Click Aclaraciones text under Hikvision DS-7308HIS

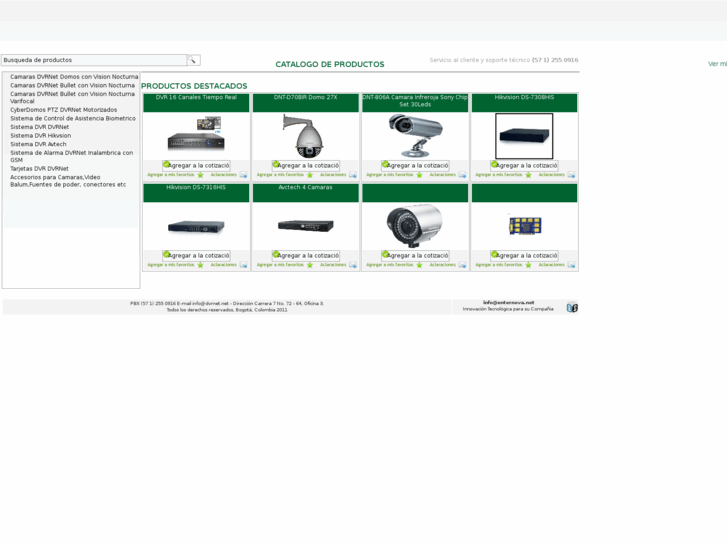(x=552, y=175)
